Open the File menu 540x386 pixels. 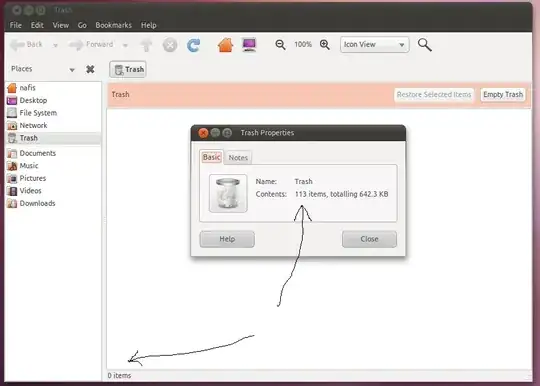coord(15,25)
